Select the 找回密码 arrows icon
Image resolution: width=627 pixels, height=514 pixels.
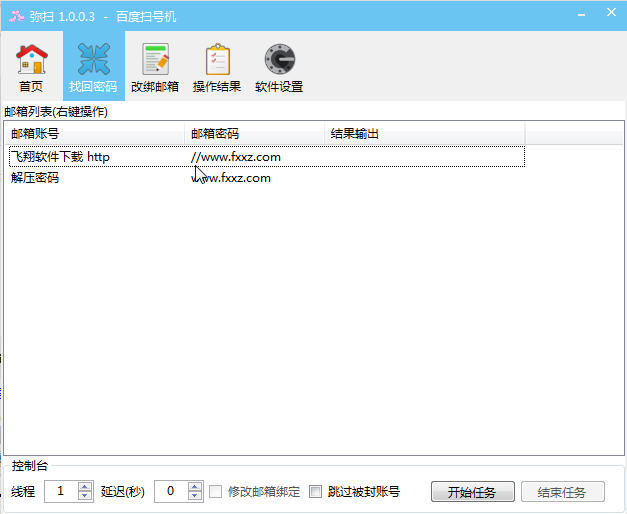pos(94,59)
